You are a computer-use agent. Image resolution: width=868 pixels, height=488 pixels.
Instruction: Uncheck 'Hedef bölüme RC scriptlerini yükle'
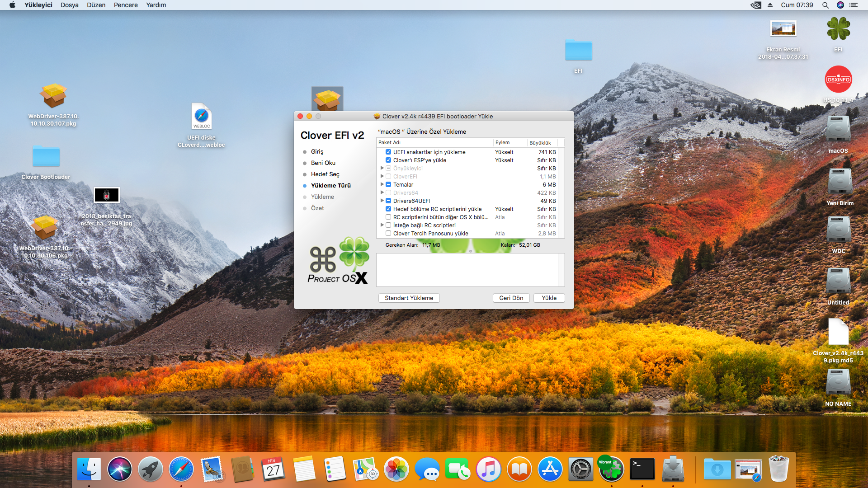point(388,209)
